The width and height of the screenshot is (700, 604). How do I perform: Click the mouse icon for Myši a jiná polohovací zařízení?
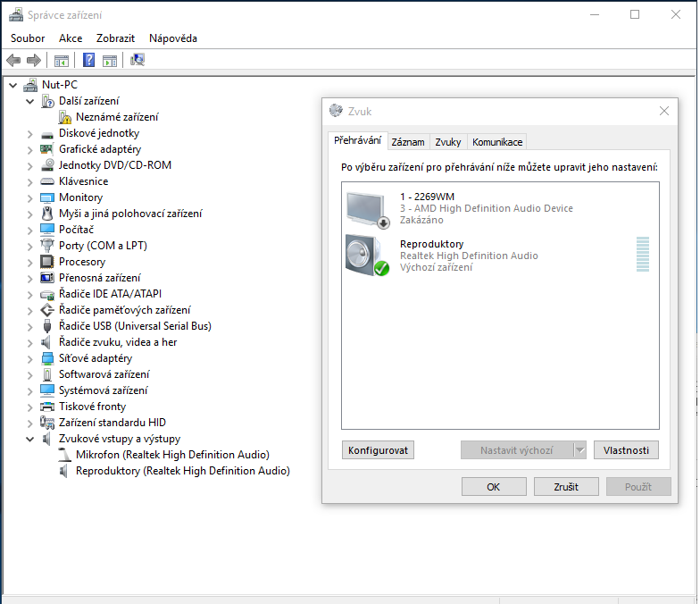[47, 213]
